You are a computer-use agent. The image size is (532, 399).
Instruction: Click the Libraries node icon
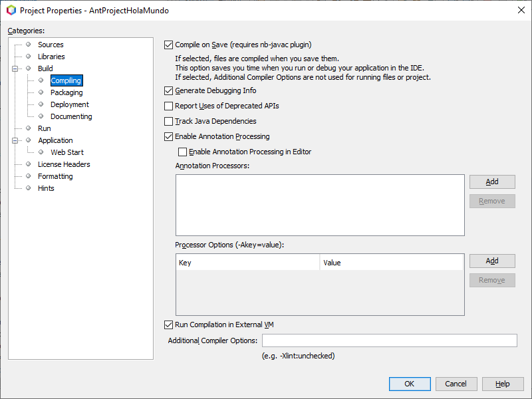point(28,57)
